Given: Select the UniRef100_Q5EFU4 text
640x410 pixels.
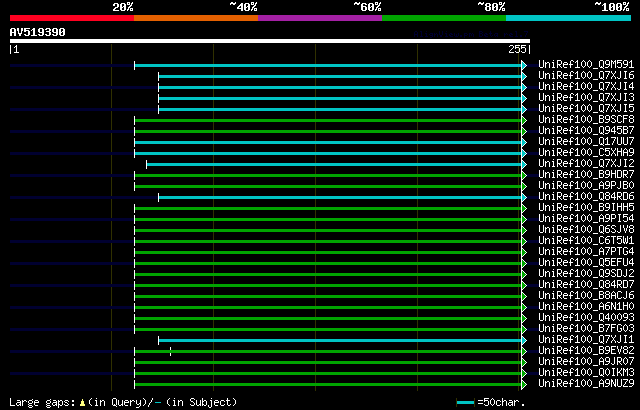Looking at the screenshot, I should pos(586,263).
